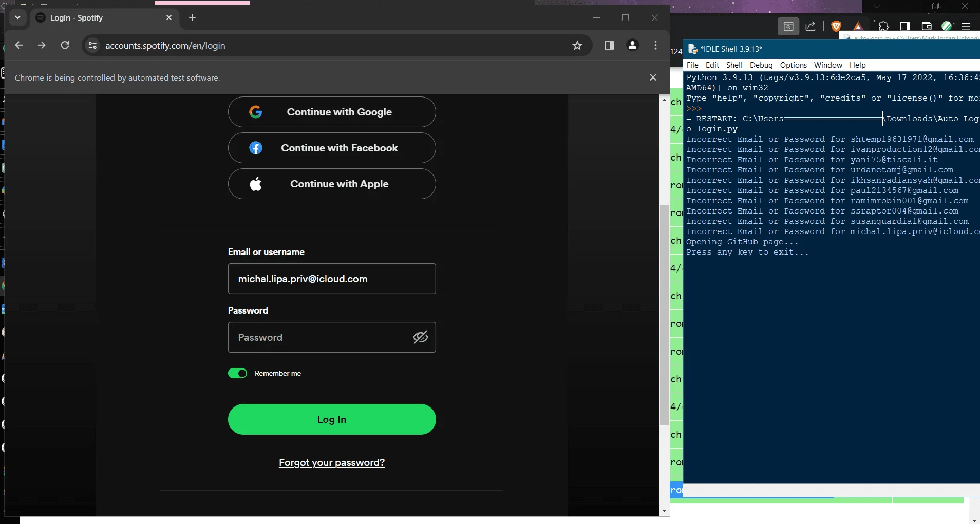
Task: Bookmark this page with the star icon
Action: coord(577,45)
